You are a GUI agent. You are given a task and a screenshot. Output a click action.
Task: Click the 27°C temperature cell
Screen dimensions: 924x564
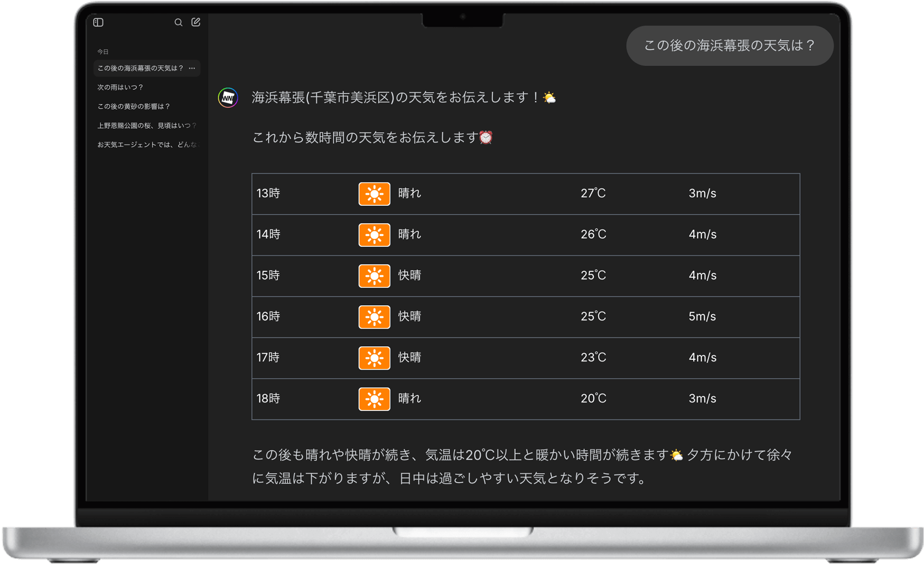coord(593,193)
